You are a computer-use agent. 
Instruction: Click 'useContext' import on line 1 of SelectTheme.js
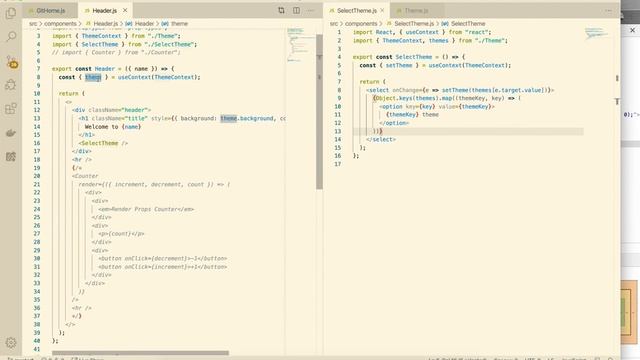[x=422, y=32]
